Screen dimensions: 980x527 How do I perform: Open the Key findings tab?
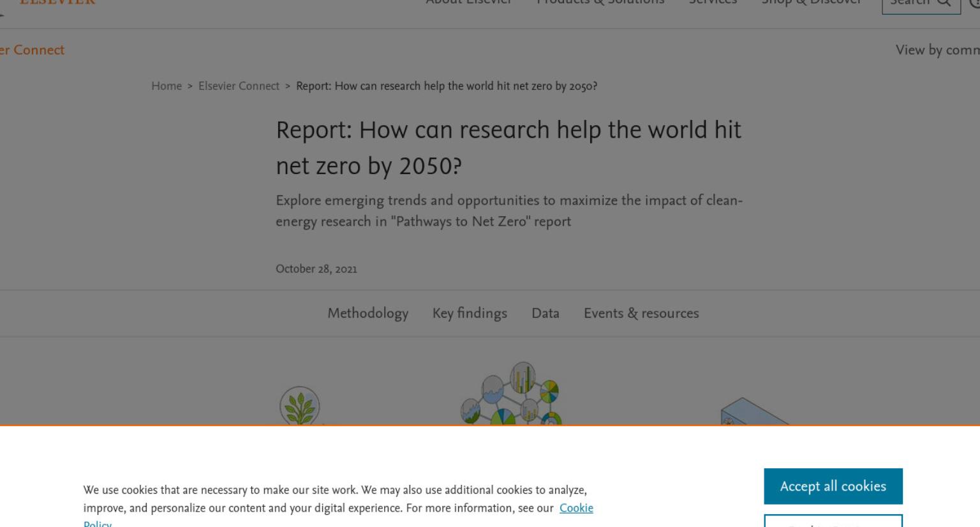click(470, 313)
